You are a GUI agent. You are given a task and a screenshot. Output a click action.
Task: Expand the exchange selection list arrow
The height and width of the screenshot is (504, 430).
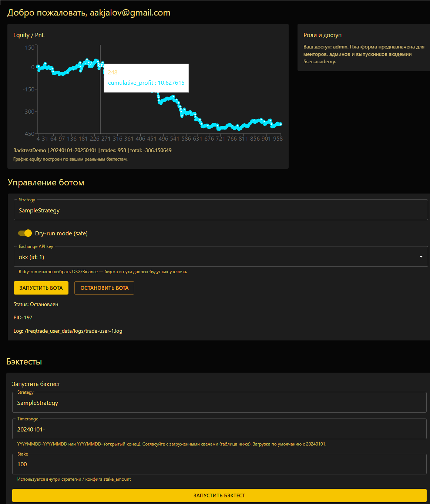[421, 256]
